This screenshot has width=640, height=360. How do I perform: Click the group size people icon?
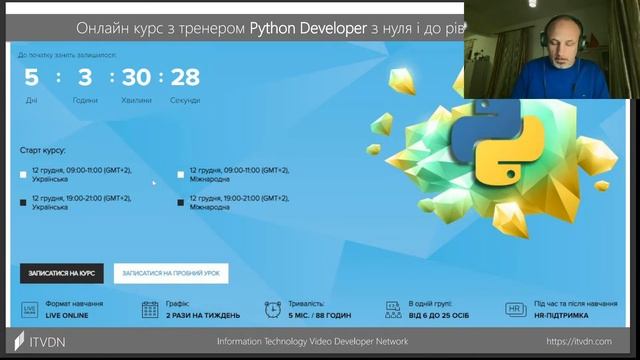click(393, 310)
